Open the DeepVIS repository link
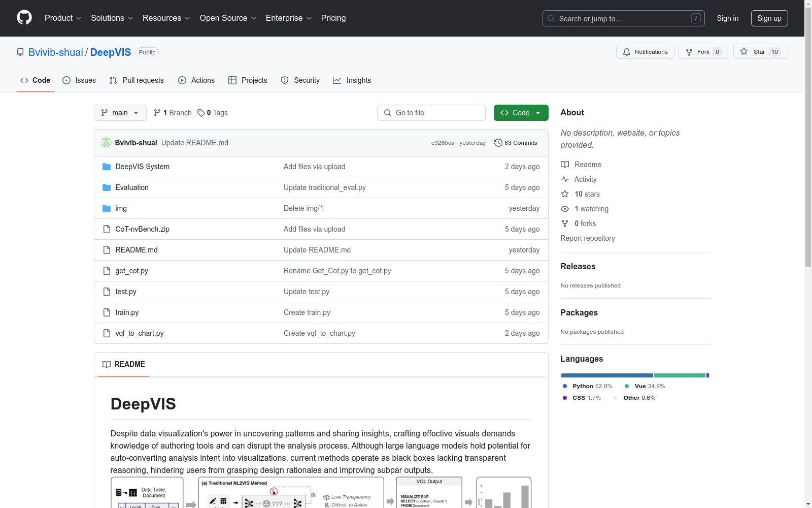 pyautogui.click(x=111, y=52)
